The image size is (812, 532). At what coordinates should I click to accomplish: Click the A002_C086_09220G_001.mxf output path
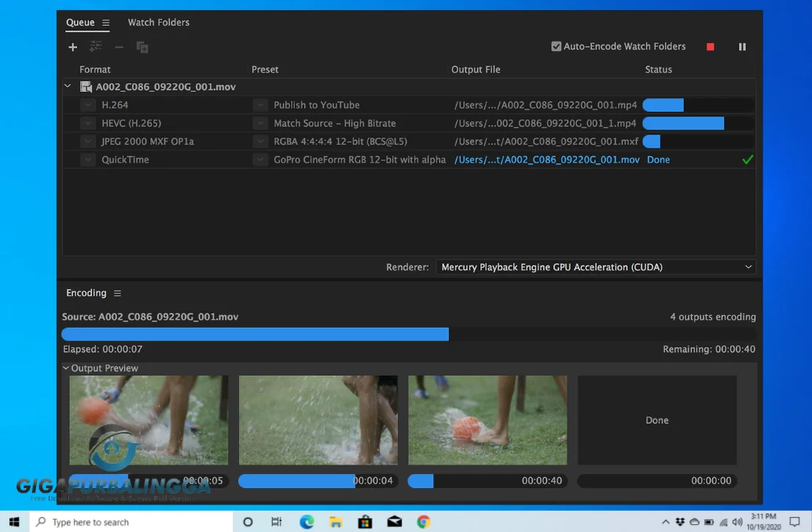coord(546,141)
